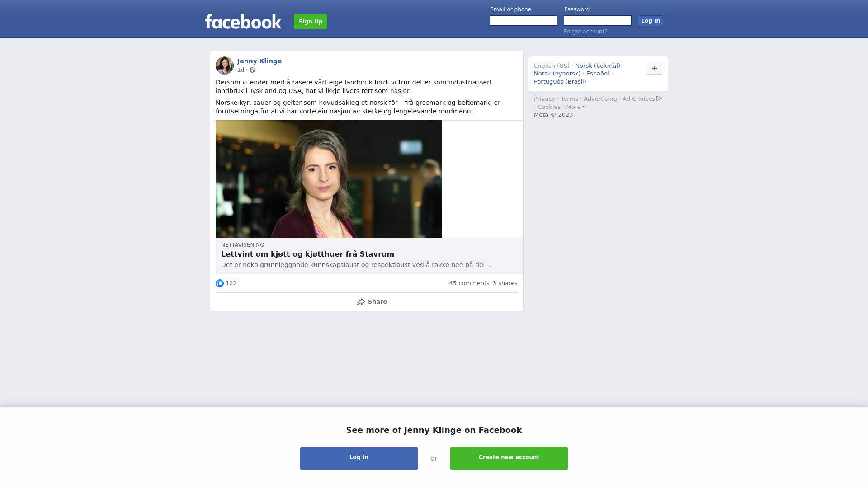Click the Email or phone field

524,21
